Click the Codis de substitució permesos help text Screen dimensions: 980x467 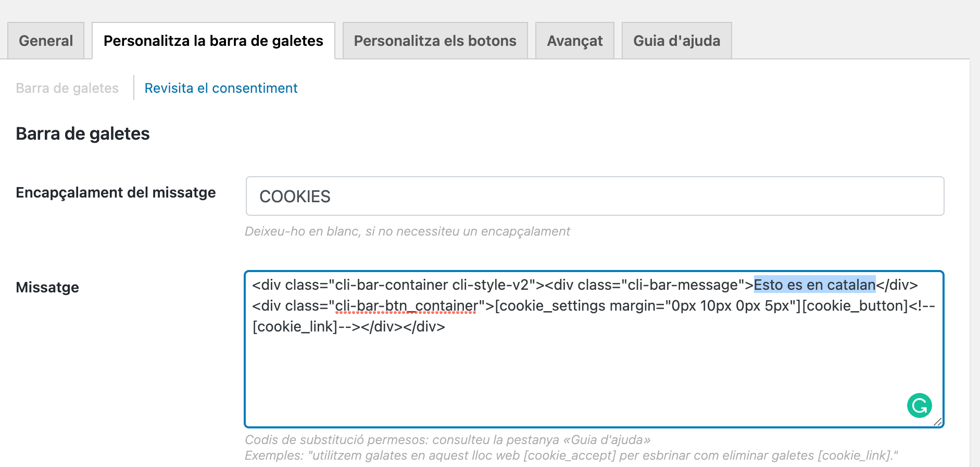[x=448, y=439]
